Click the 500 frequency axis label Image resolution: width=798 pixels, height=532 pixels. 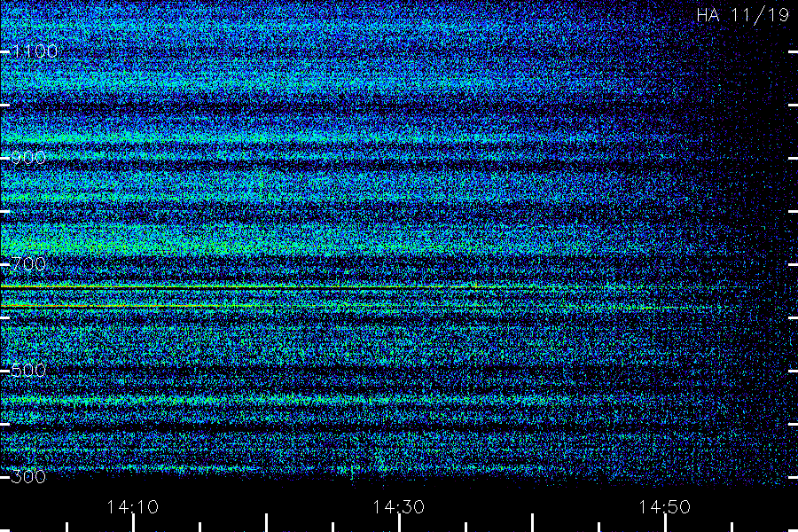(x=28, y=370)
